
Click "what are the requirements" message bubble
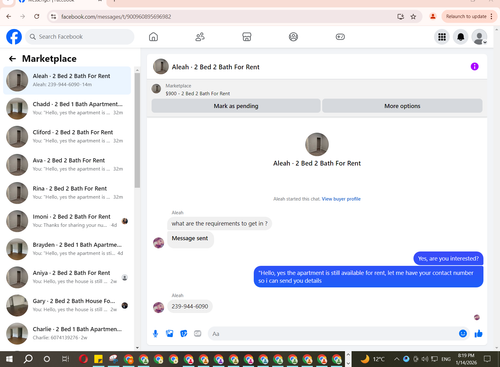(x=219, y=223)
